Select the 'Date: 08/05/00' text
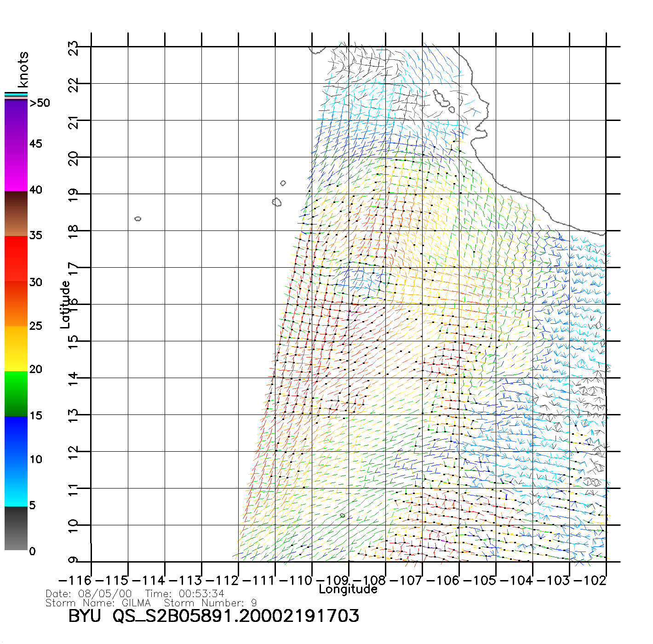This screenshot has width=653, height=644. click(x=88, y=593)
